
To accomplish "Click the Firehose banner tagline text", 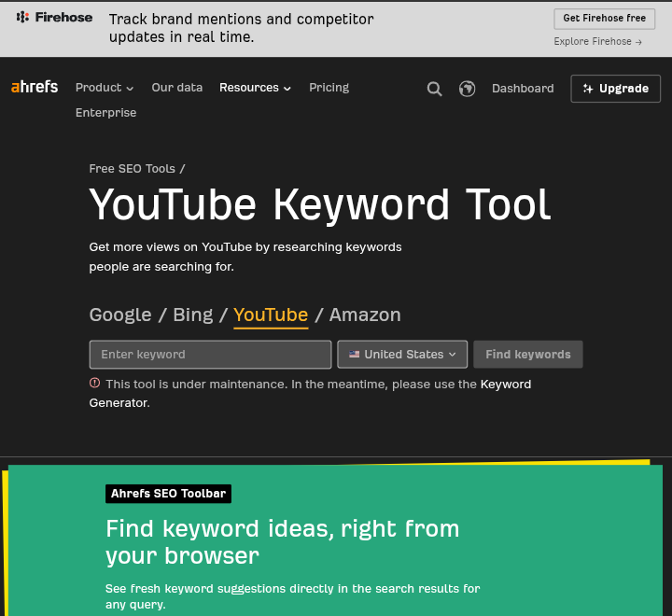I will click(x=242, y=28).
